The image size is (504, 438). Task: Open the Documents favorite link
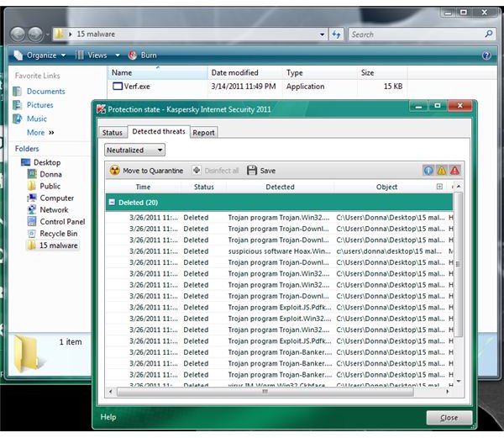tap(45, 92)
